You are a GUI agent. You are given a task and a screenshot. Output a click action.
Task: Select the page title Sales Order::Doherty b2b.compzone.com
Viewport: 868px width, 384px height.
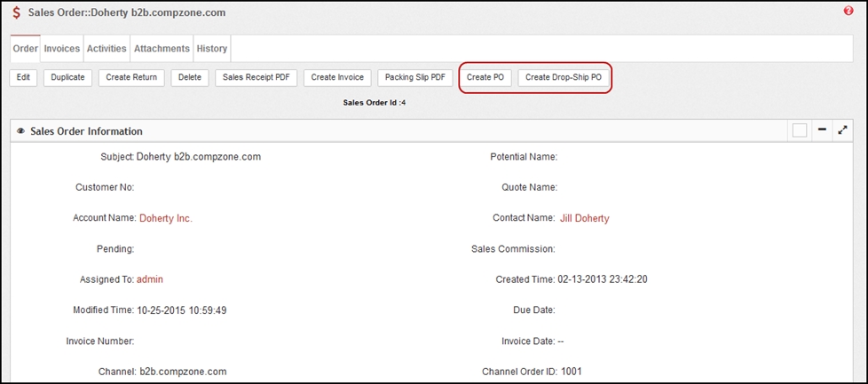click(x=127, y=12)
